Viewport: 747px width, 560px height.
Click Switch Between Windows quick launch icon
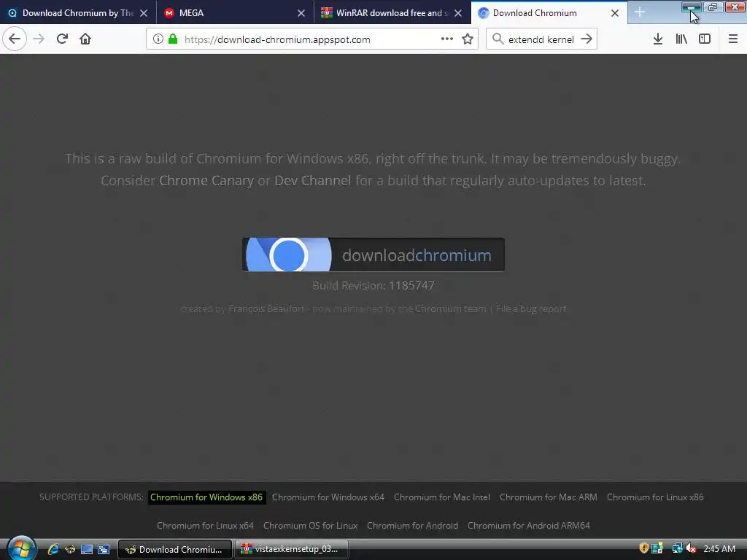pyautogui.click(x=104, y=549)
